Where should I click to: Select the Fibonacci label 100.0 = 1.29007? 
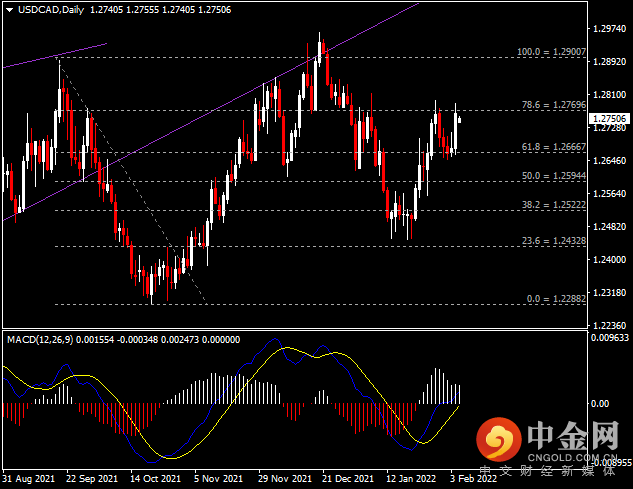tap(551, 52)
